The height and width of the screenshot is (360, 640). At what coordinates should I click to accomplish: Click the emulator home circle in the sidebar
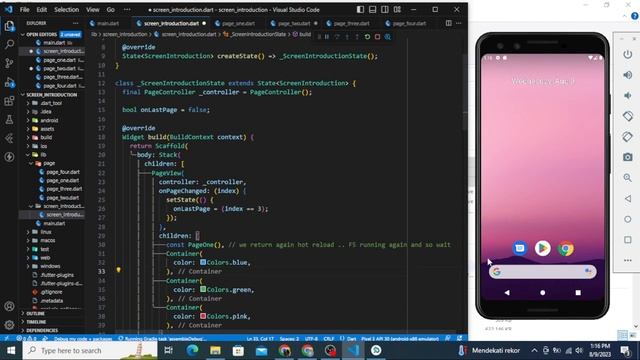click(628, 219)
